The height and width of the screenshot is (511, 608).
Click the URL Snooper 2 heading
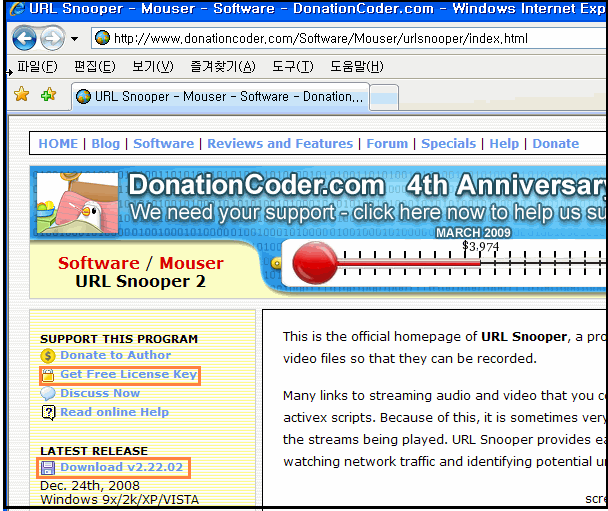click(140, 281)
